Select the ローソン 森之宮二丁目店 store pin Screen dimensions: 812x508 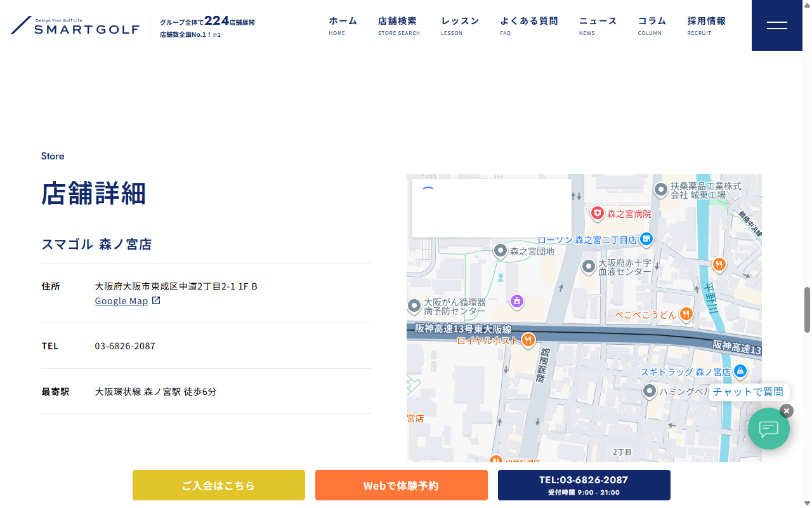tap(646, 239)
